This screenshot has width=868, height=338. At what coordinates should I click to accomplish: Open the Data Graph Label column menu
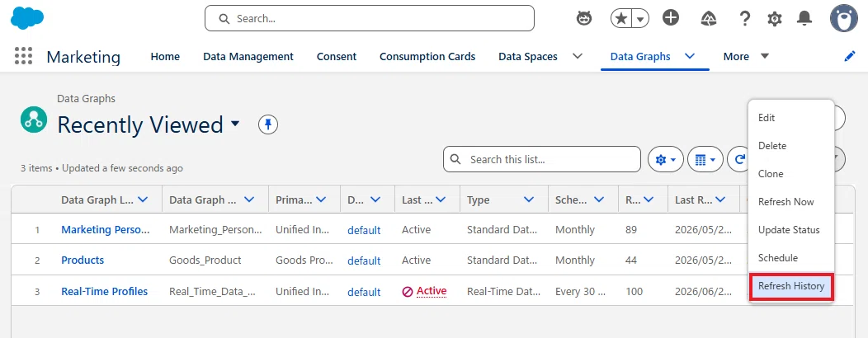[x=142, y=200]
